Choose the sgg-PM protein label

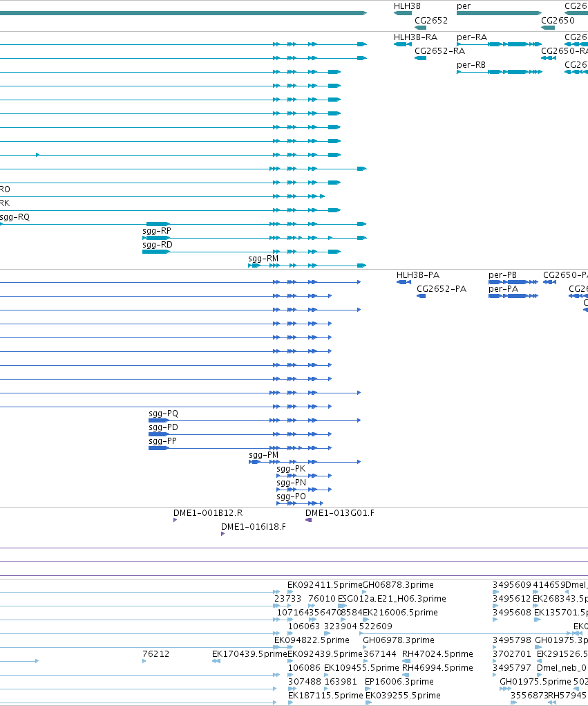(264, 455)
